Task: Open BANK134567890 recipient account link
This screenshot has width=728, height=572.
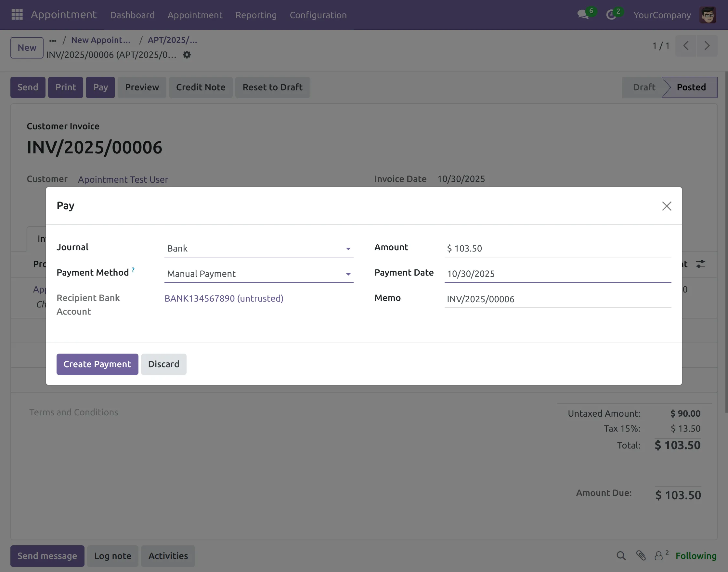Action: tap(224, 298)
